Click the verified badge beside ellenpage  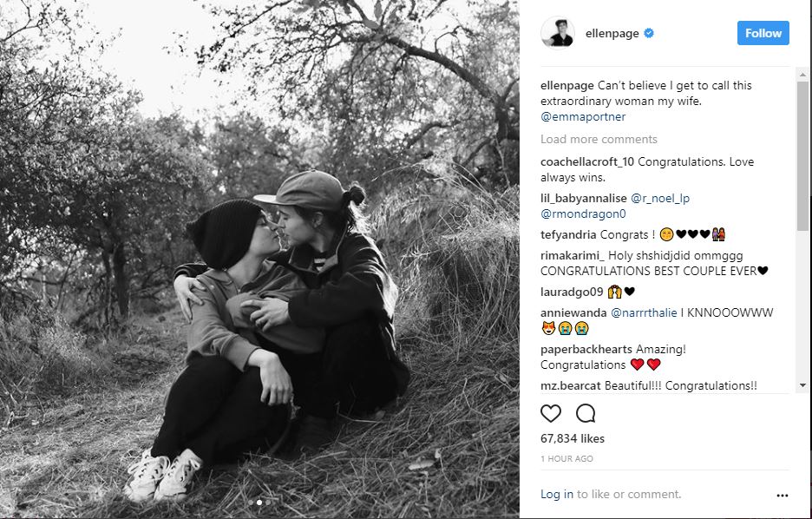pos(649,33)
